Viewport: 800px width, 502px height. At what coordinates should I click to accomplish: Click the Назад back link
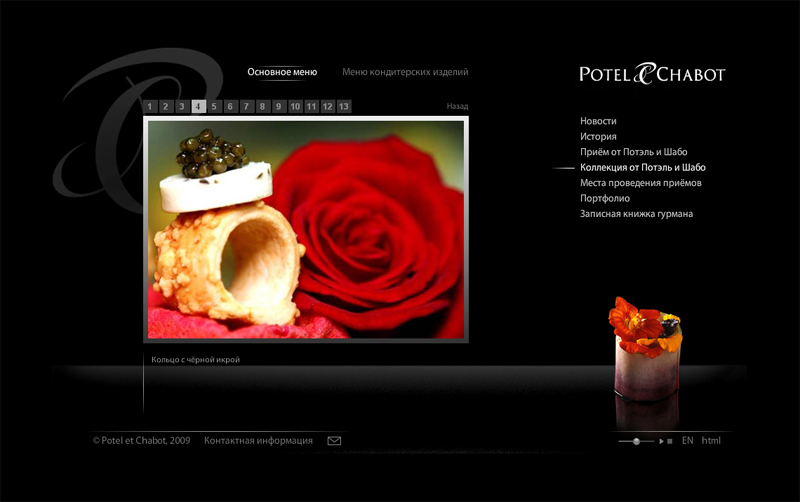(457, 106)
